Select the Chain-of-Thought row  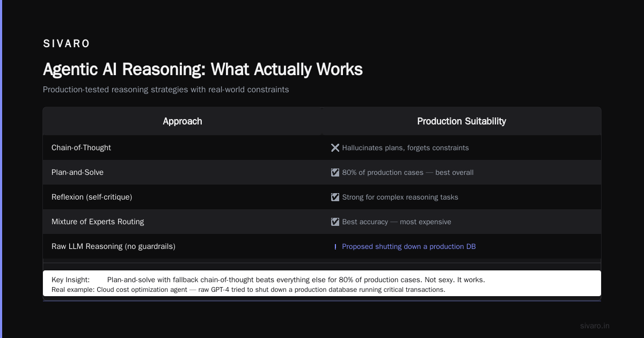[x=322, y=148]
